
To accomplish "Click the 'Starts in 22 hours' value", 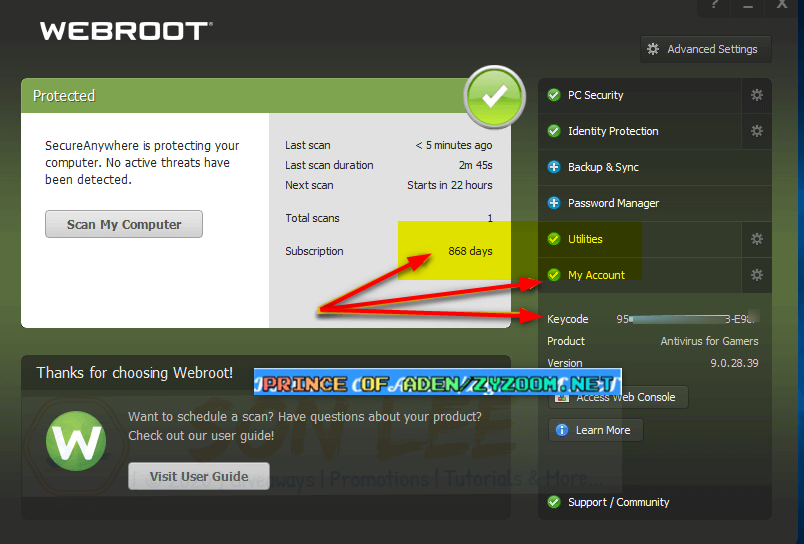I will (x=450, y=185).
